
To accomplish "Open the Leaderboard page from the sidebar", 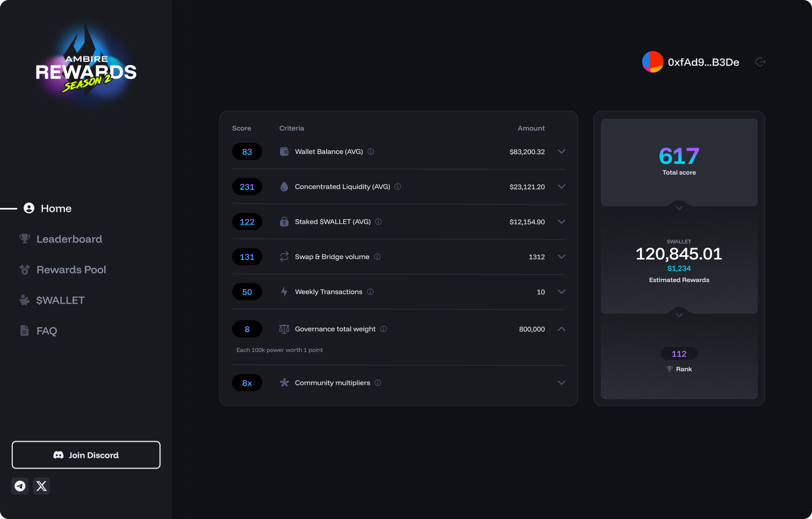I will pyautogui.click(x=69, y=239).
